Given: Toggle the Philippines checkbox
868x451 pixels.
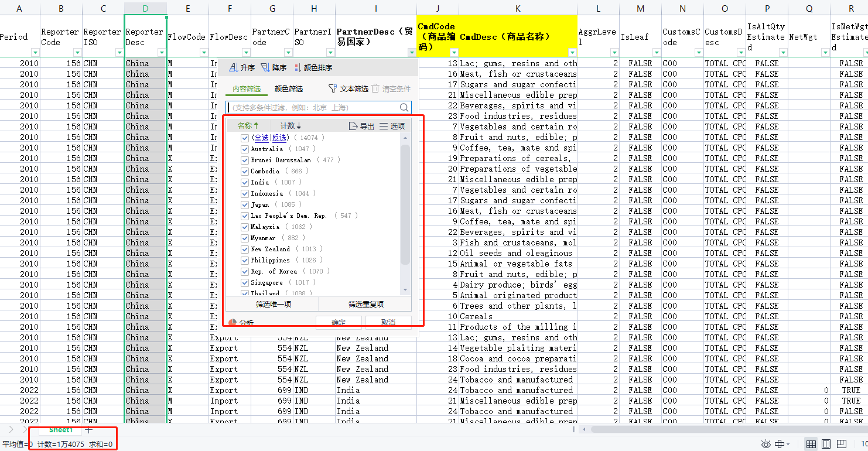Looking at the screenshot, I should coord(245,260).
